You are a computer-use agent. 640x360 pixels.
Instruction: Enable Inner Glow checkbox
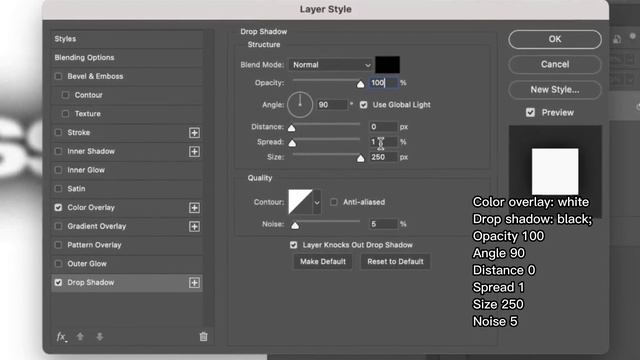(58, 170)
